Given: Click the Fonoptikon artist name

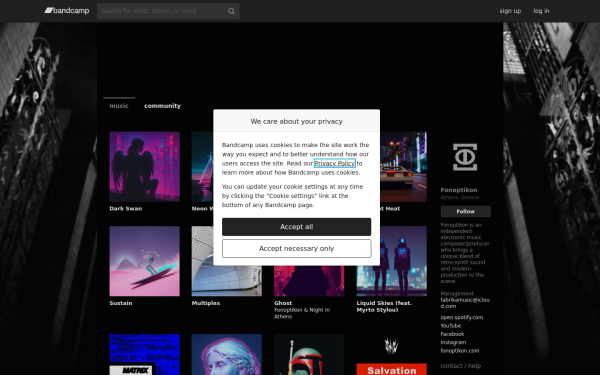Looking at the screenshot, I should click(459, 190).
